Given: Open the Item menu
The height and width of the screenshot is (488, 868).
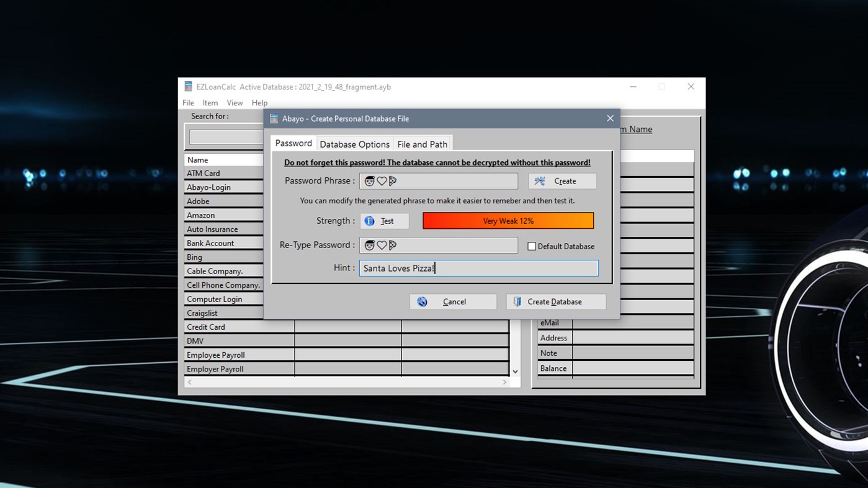Looking at the screenshot, I should [210, 102].
